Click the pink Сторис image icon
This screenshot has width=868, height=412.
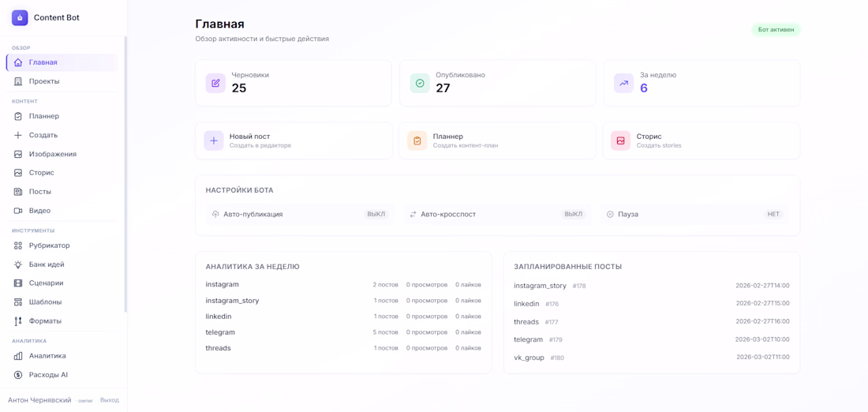621,140
